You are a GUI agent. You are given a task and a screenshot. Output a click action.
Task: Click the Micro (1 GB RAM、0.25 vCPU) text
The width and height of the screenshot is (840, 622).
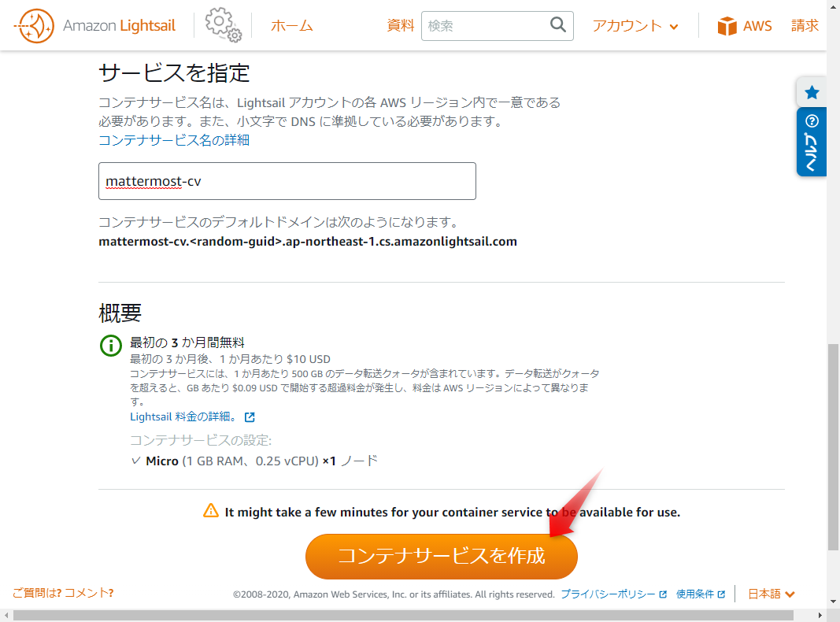pyautogui.click(x=232, y=461)
